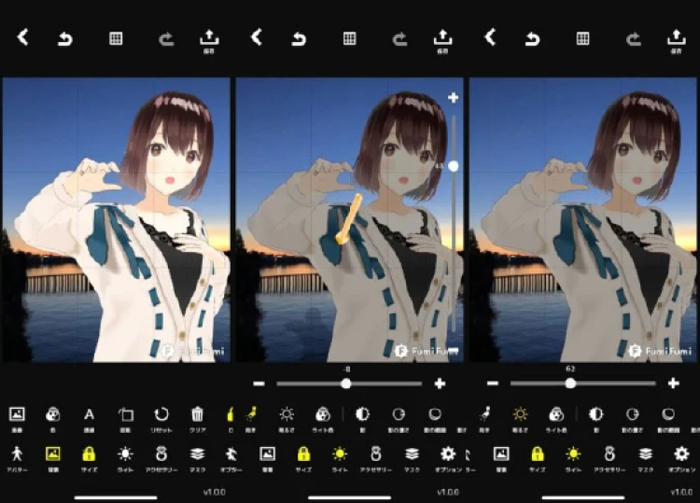Open the ライト色 light color palette in middle screen

coord(323,415)
